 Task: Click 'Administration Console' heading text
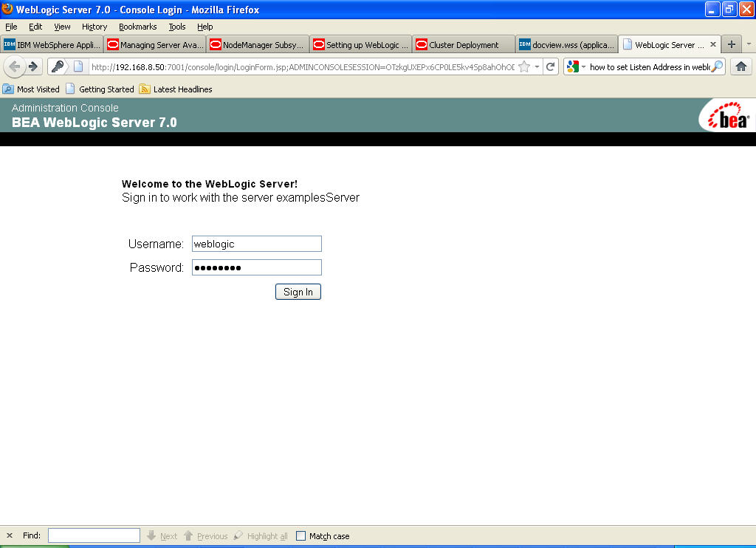(x=65, y=108)
